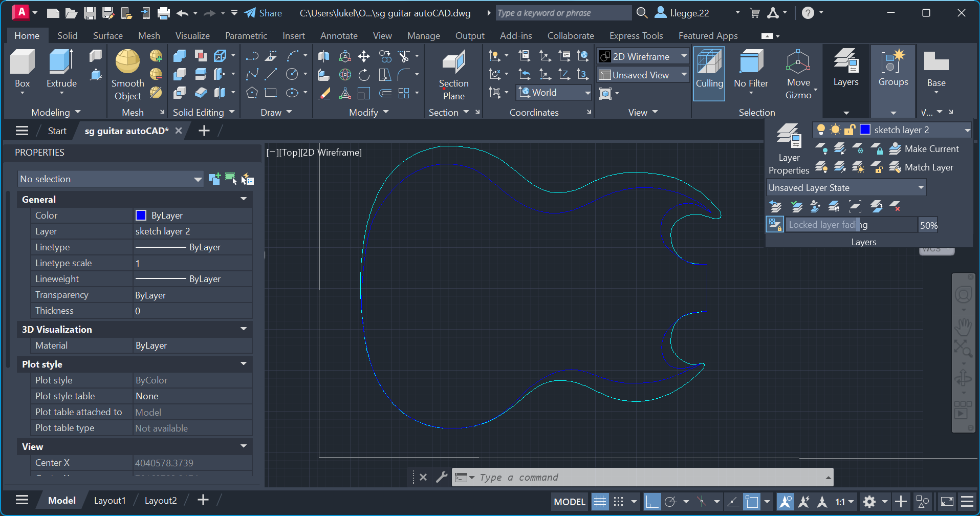Adjust the Locked layer fading slider
Image resolution: width=980 pixels, height=516 pixels.
pos(852,224)
